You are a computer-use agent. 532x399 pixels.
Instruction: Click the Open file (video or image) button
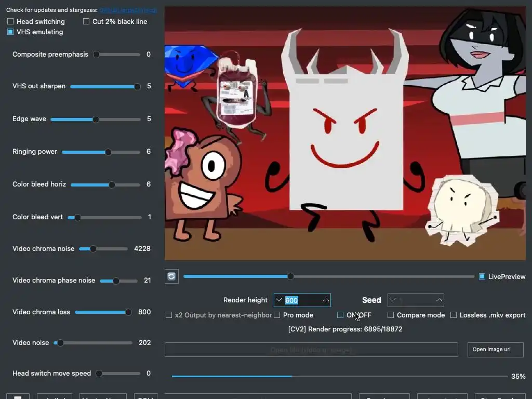pyautogui.click(x=311, y=350)
